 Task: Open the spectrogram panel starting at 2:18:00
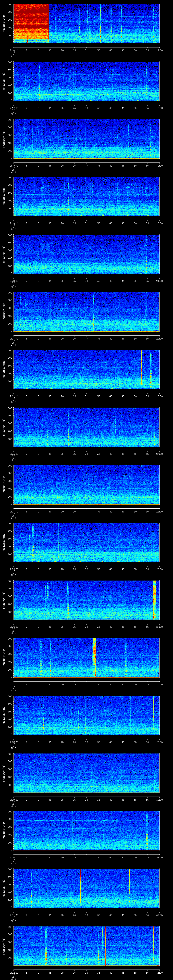[87, 139]
